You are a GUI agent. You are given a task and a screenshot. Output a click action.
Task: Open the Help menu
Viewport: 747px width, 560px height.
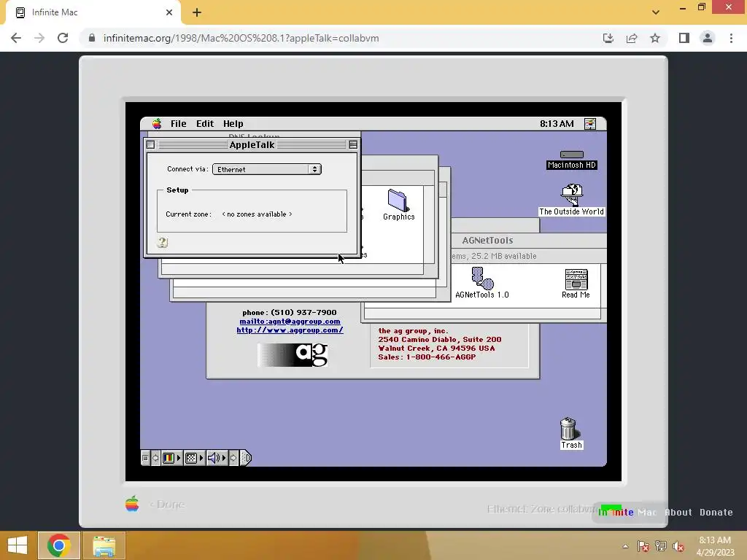233,124
